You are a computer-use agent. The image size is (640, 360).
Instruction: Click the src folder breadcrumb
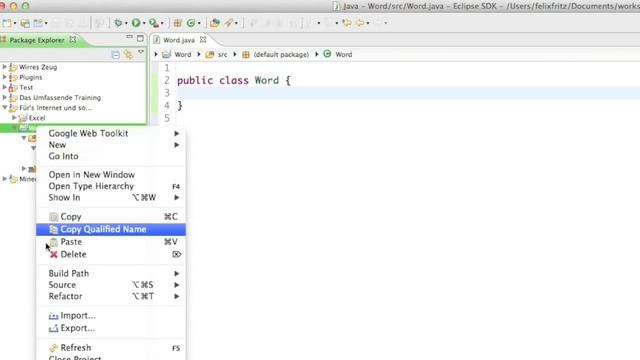pos(217,54)
